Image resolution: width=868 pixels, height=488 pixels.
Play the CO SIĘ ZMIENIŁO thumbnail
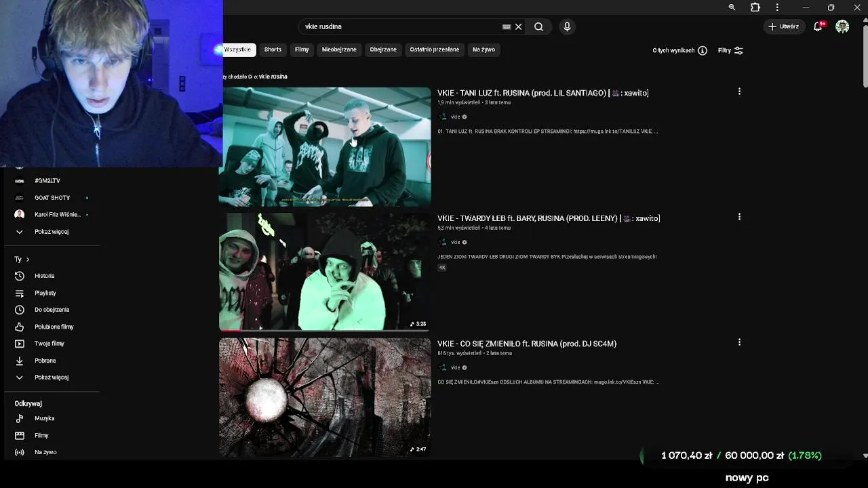coord(325,397)
